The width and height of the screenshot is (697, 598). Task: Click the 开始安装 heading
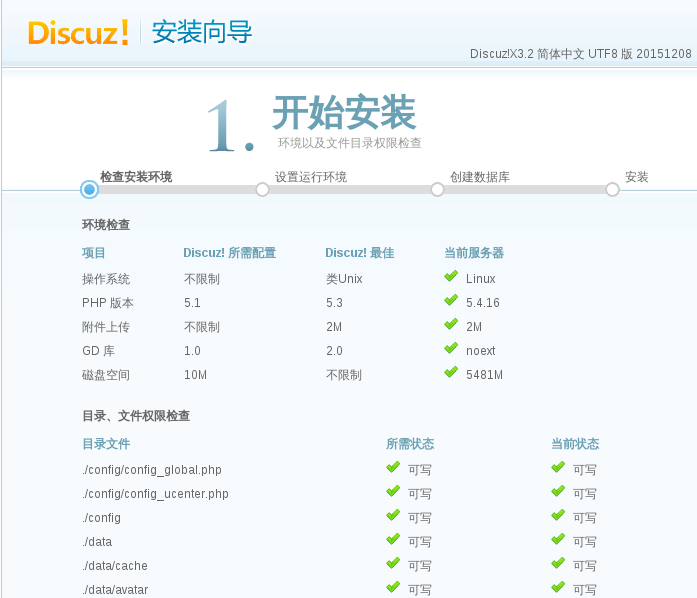(344, 112)
